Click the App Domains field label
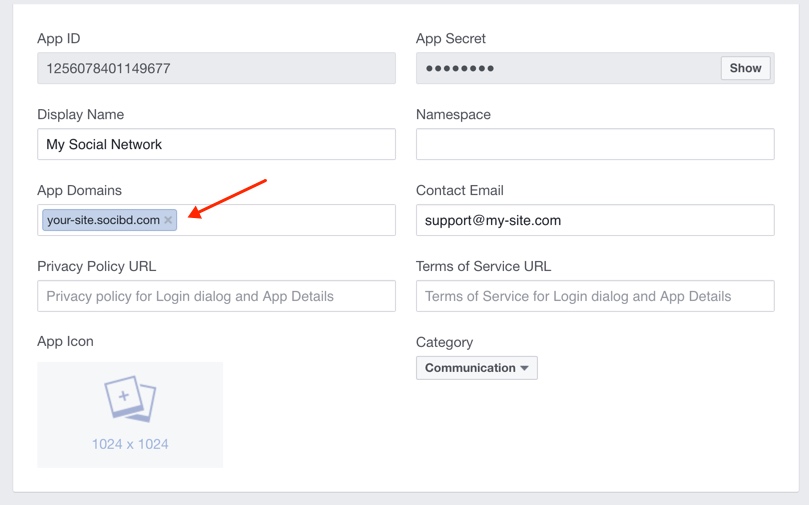This screenshot has width=809, height=505. click(x=79, y=190)
